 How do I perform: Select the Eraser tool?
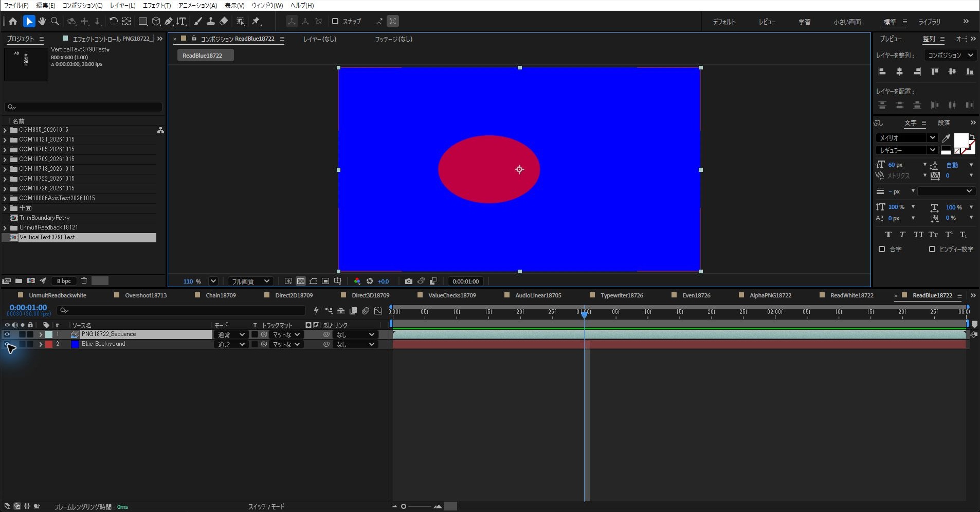coord(224,21)
